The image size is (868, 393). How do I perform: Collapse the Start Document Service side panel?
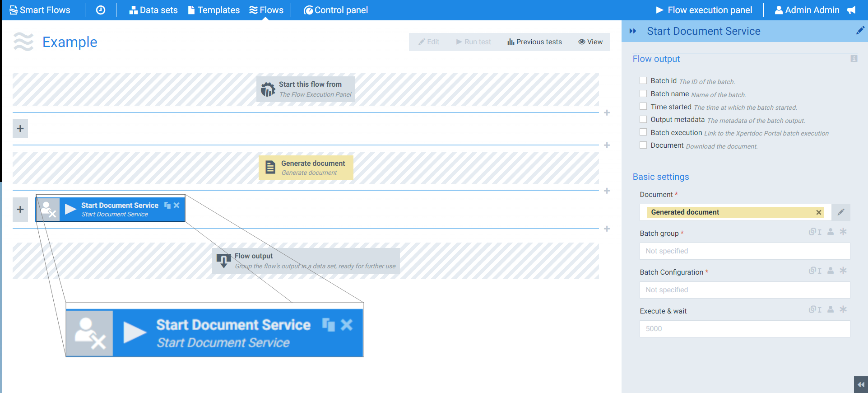coord(633,31)
